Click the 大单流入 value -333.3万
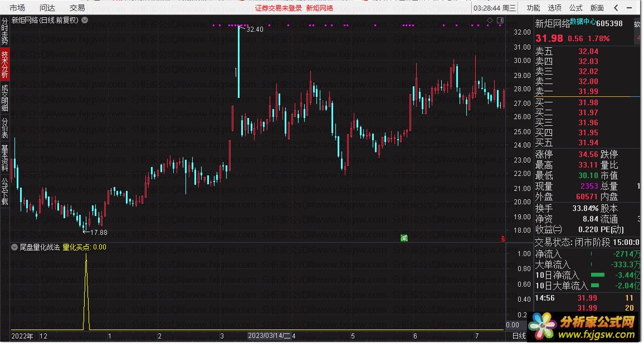The width and height of the screenshot is (644, 344). 625,265
